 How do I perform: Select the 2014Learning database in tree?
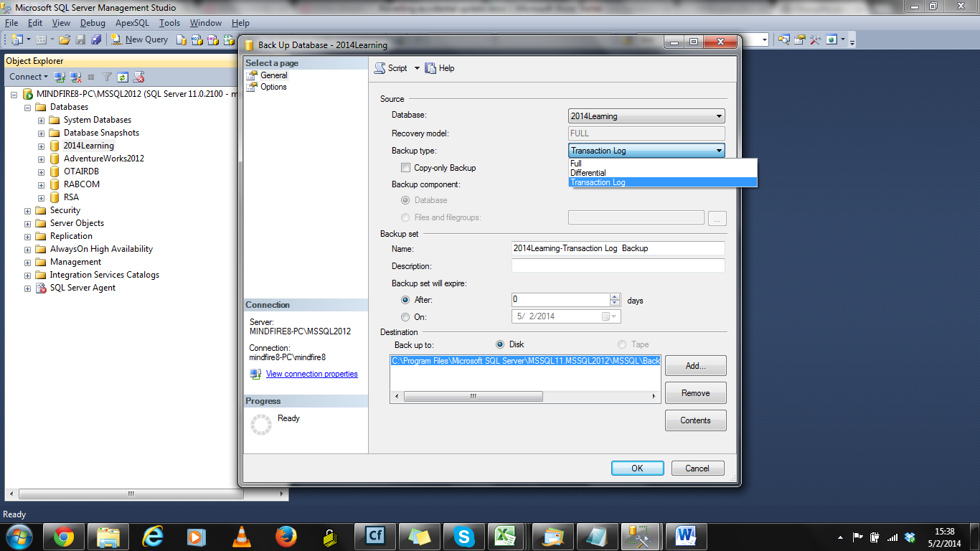pyautogui.click(x=88, y=146)
